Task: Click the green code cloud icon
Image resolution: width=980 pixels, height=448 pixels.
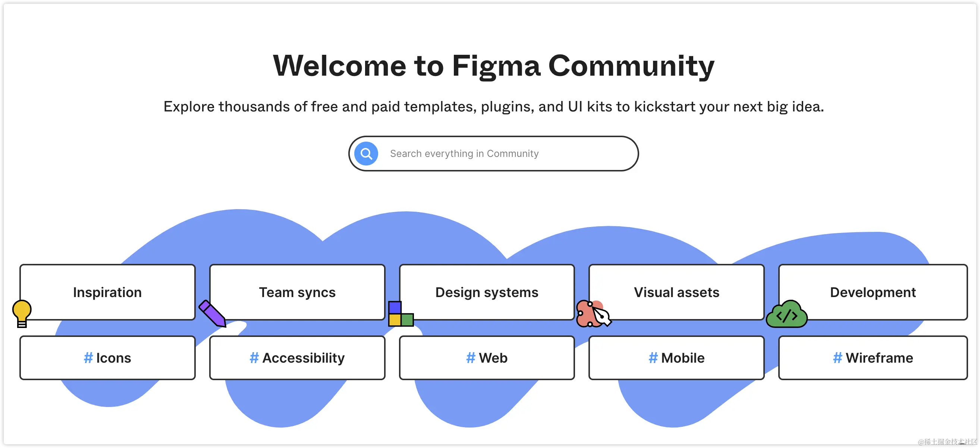Action: [x=787, y=315]
